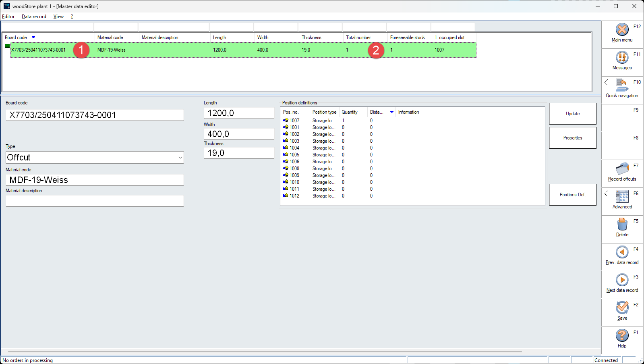The image size is (644, 364).
Task: Click the storage icon for position 1010
Action: [286, 182]
